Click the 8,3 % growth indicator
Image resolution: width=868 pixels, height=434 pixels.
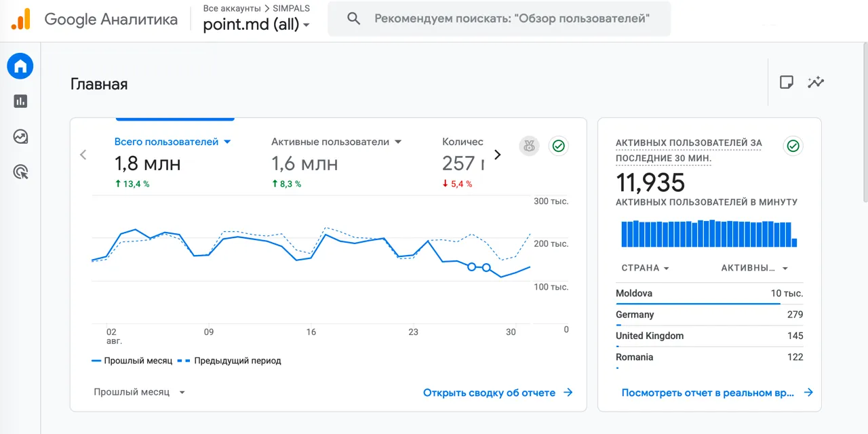(286, 184)
